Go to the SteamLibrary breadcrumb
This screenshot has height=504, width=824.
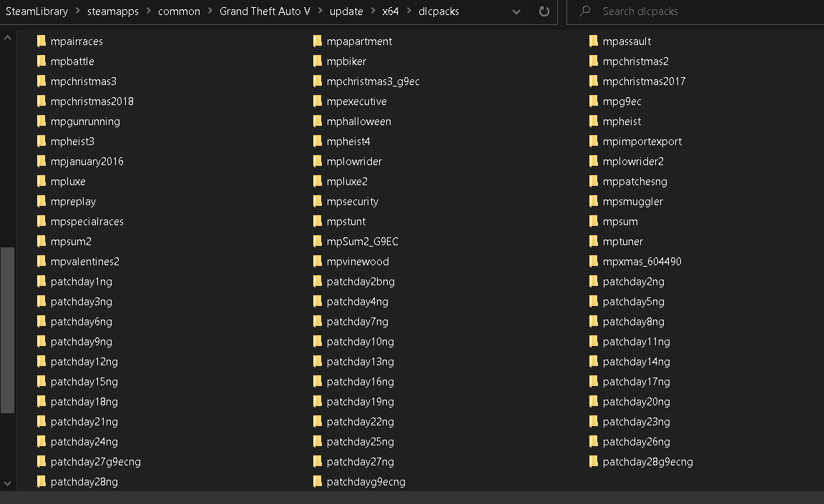point(36,11)
